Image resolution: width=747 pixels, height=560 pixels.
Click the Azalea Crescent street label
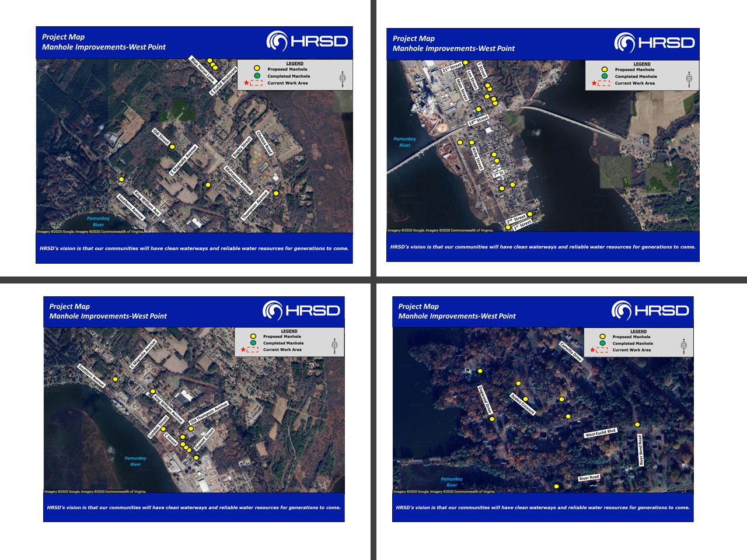pyautogui.click(x=522, y=404)
